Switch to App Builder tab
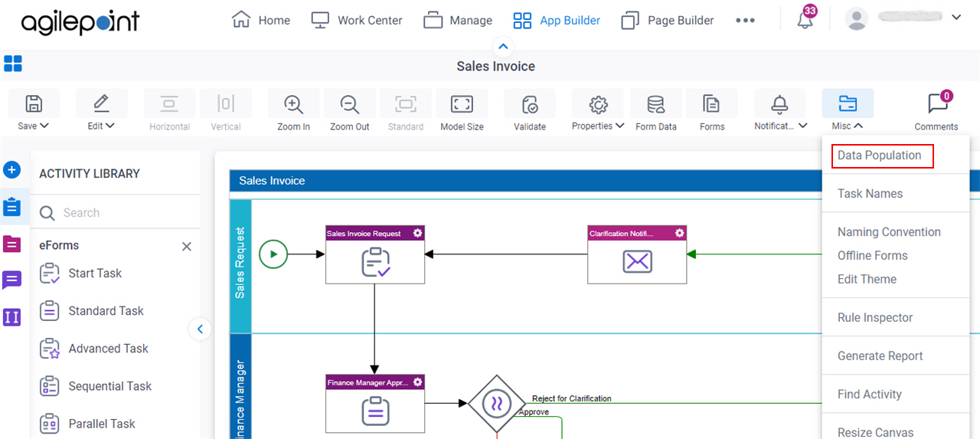Viewport: 980px width, 439px height. coord(557,20)
